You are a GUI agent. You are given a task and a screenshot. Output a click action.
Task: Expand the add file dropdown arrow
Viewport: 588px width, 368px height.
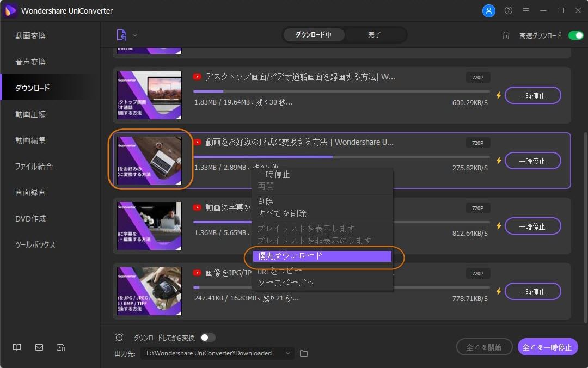[135, 35]
